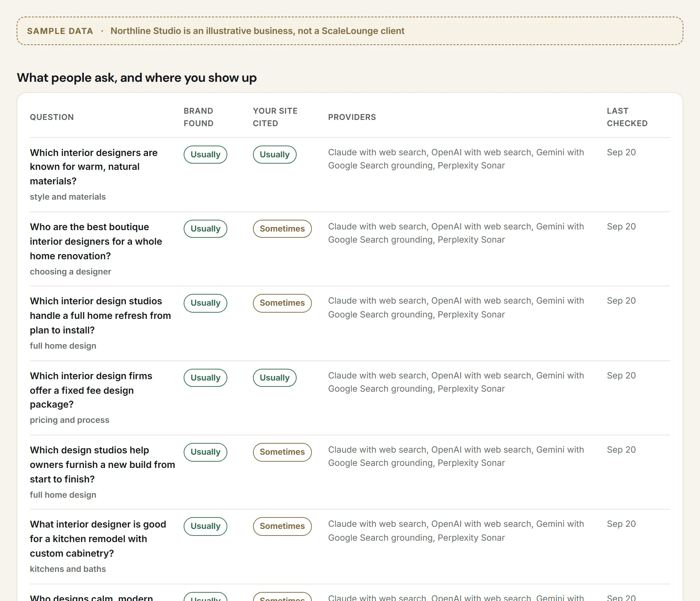Click 'full home design' under the new build question
700x601 pixels.
click(63, 495)
